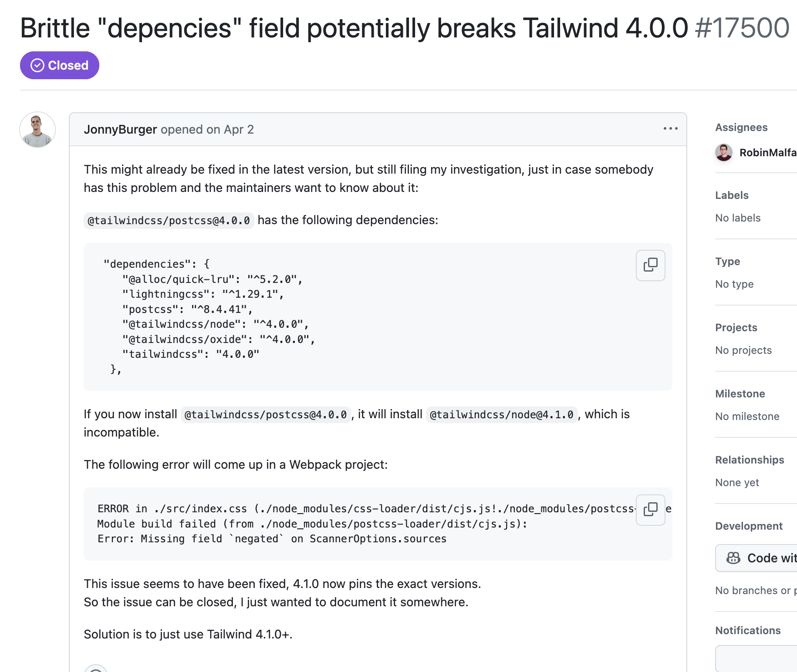Open the Relationships sidebar section
This screenshot has height=672, width=797.
750,460
